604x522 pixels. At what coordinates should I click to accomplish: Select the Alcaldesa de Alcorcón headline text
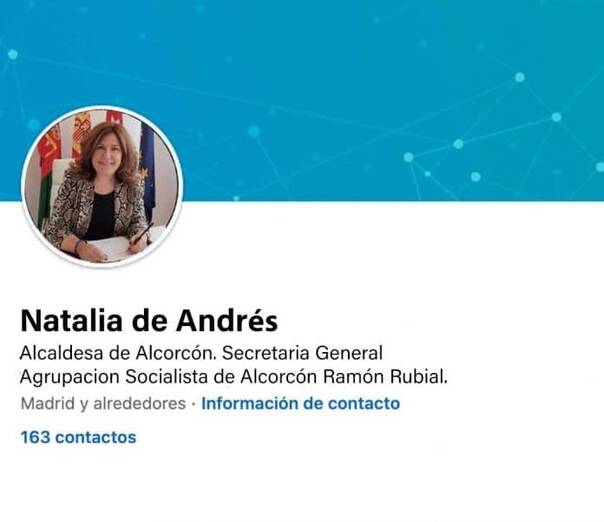coord(116,353)
